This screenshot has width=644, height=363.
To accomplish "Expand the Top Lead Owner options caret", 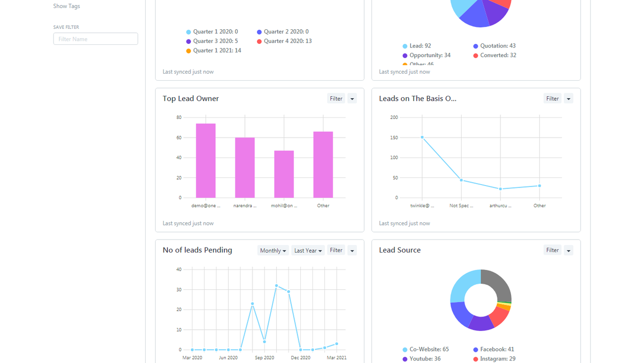I will pyautogui.click(x=352, y=99).
